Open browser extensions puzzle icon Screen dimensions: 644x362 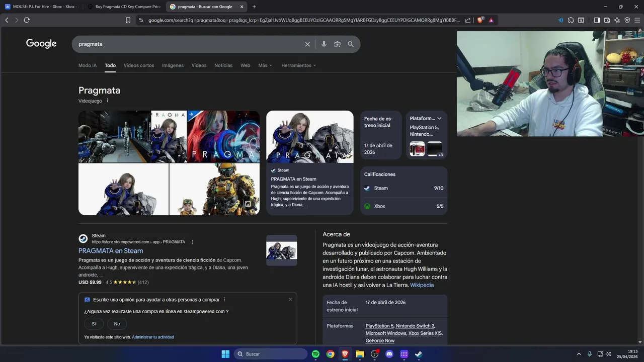click(571, 20)
